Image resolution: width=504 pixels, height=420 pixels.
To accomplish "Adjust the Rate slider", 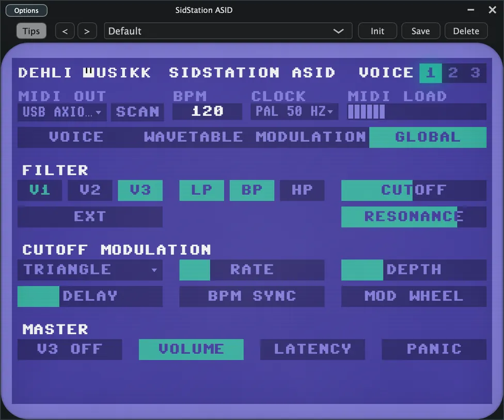I will click(x=251, y=270).
